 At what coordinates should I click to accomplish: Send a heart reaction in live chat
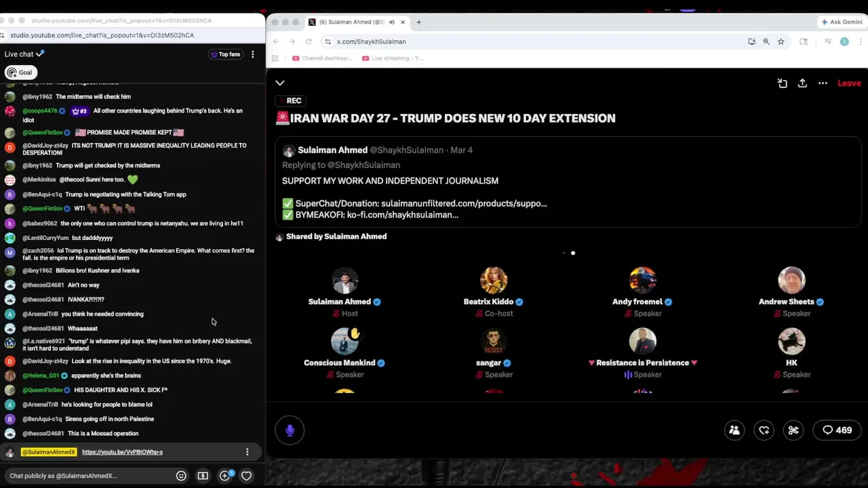click(246, 476)
